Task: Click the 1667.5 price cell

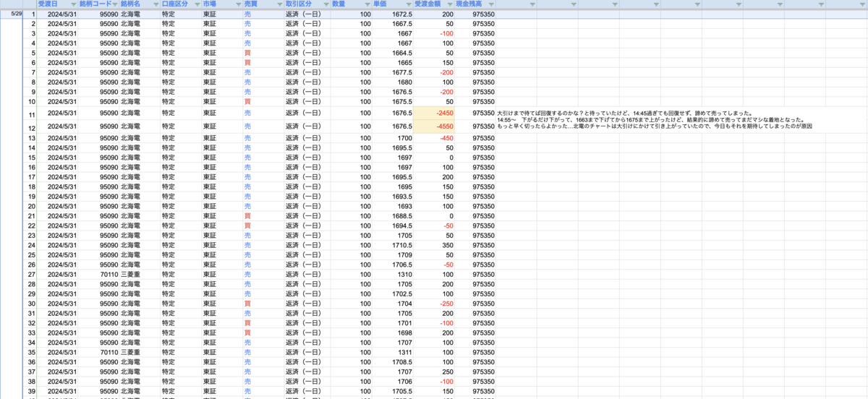Action: pyautogui.click(x=393, y=23)
